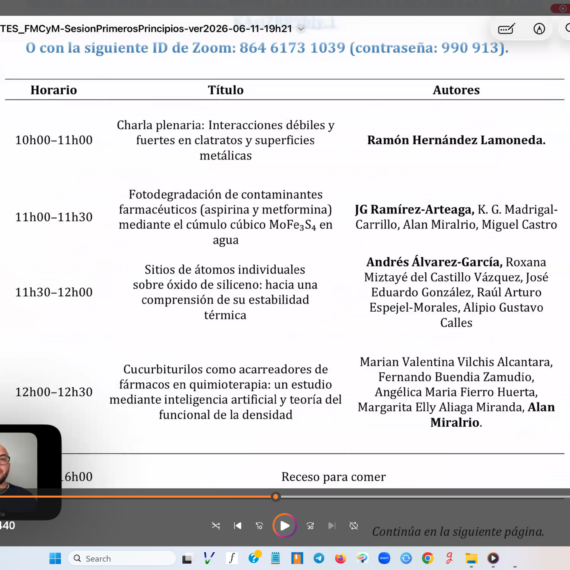Open the media player taskbar icon
The width and height of the screenshot is (570, 570).
coord(493,558)
